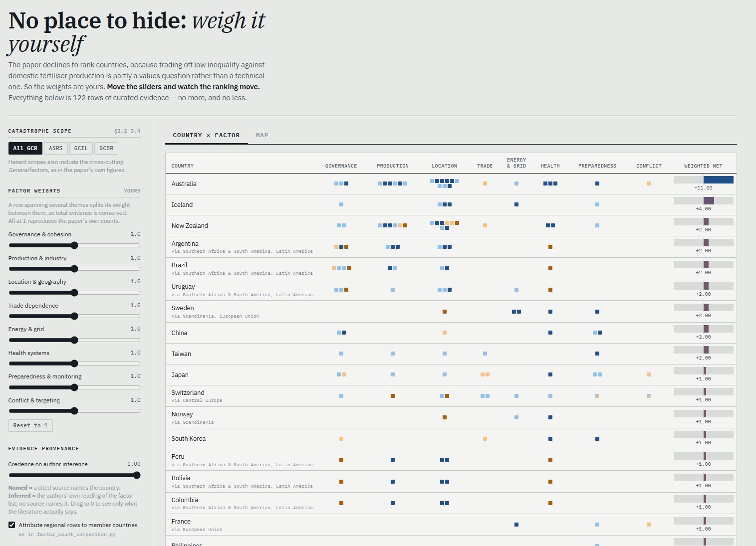
Task: Click the Governance & cohesion slider handle
Action: (x=74, y=245)
